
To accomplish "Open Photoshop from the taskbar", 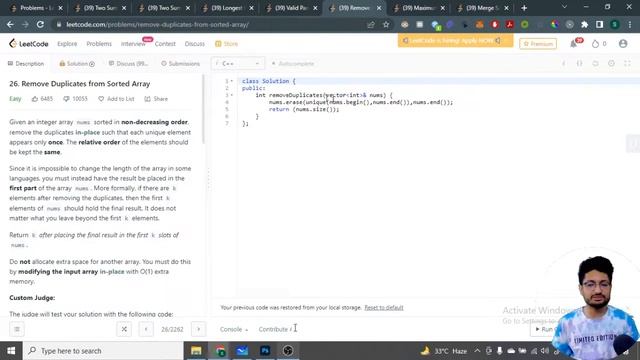I will click(x=265, y=351).
